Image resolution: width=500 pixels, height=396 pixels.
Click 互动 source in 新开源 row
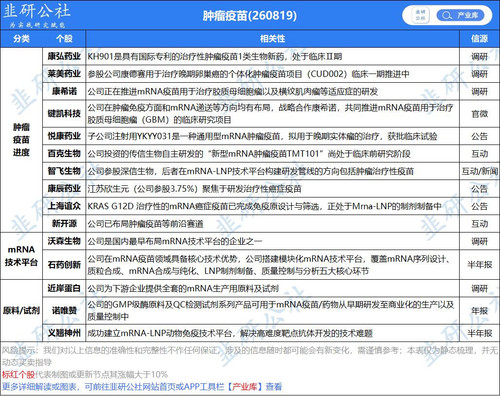coord(479,223)
